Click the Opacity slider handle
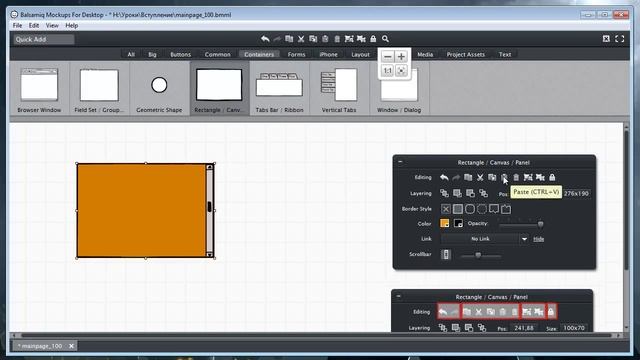This screenshot has height=360, width=640. click(x=540, y=224)
